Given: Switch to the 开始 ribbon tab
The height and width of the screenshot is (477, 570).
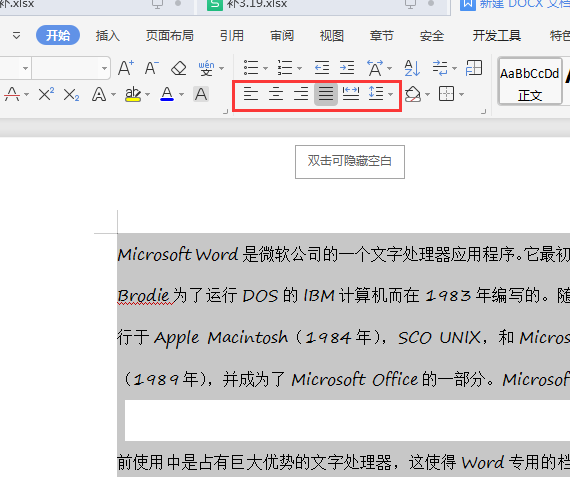Looking at the screenshot, I should [58, 35].
